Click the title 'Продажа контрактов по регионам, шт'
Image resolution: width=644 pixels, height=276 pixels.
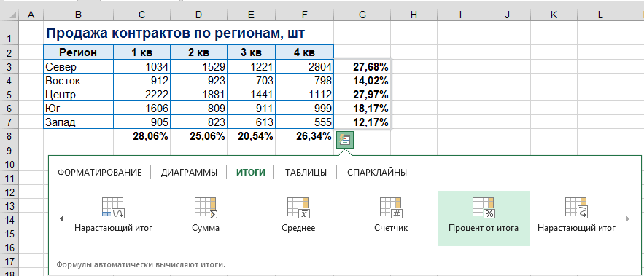coord(175,33)
